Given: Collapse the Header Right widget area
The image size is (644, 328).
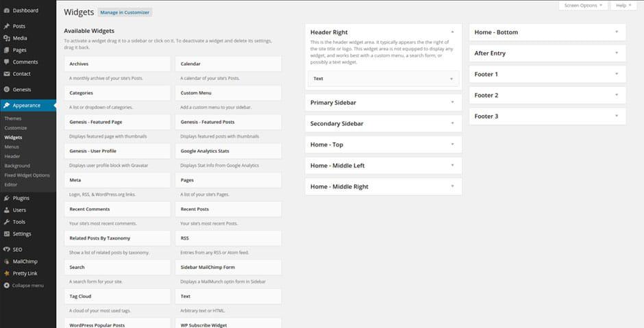Looking at the screenshot, I should pyautogui.click(x=452, y=32).
